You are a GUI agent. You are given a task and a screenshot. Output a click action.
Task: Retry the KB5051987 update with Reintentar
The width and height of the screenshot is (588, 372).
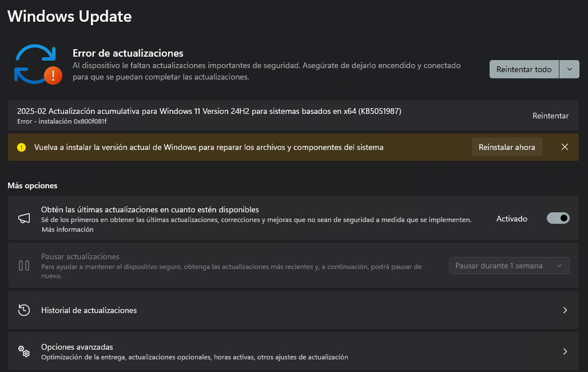[x=550, y=115]
